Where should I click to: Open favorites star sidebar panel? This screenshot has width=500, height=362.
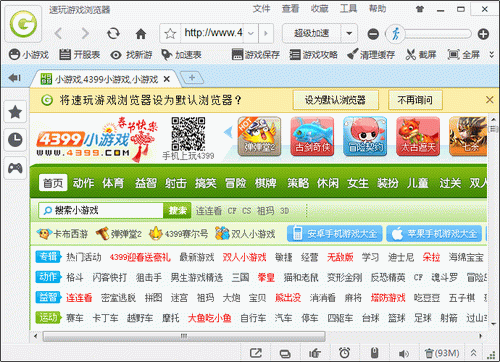[x=15, y=112]
